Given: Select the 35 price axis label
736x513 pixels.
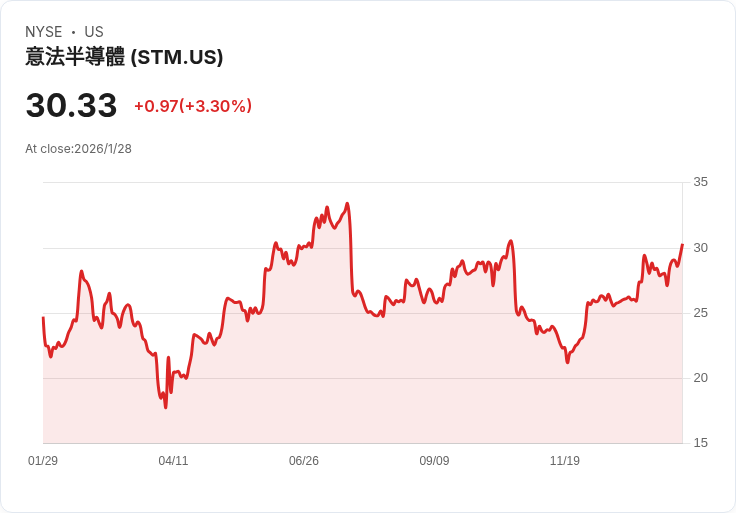Looking at the screenshot, I should 701,182.
